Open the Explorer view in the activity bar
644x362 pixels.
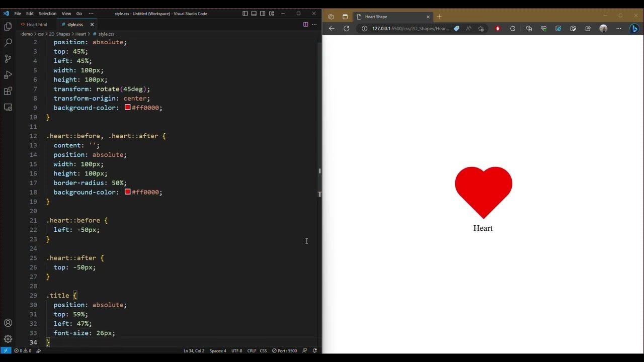8,26
